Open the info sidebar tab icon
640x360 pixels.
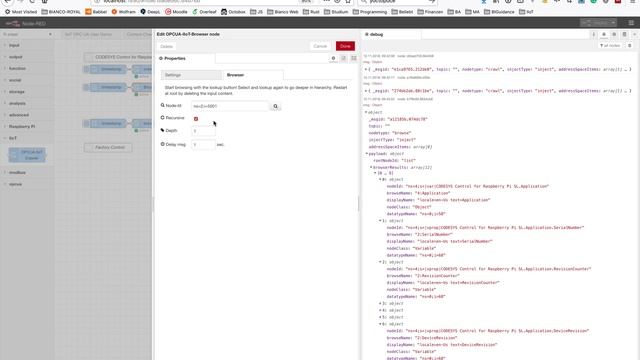click(593, 35)
